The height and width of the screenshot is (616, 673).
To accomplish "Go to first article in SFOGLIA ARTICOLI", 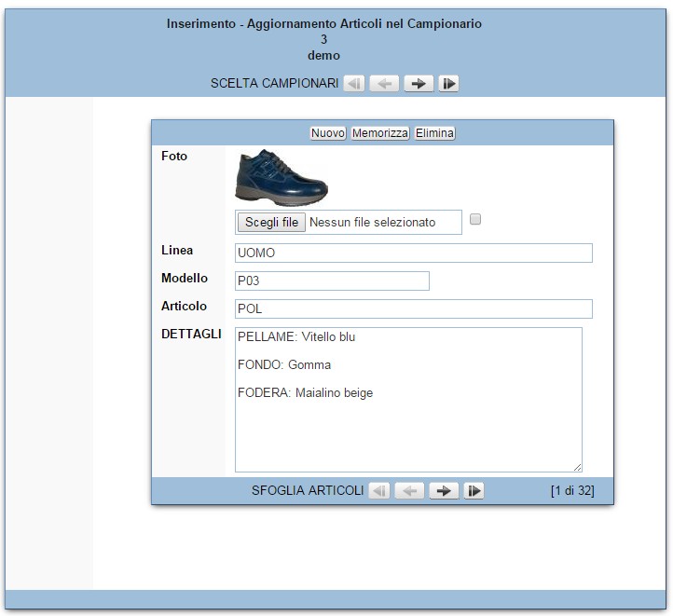I will (379, 490).
